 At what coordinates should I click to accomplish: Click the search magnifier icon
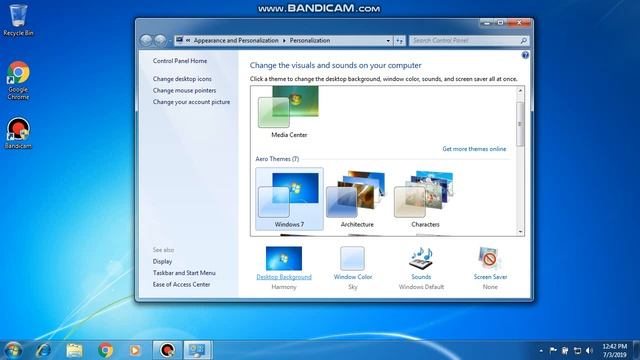524,40
